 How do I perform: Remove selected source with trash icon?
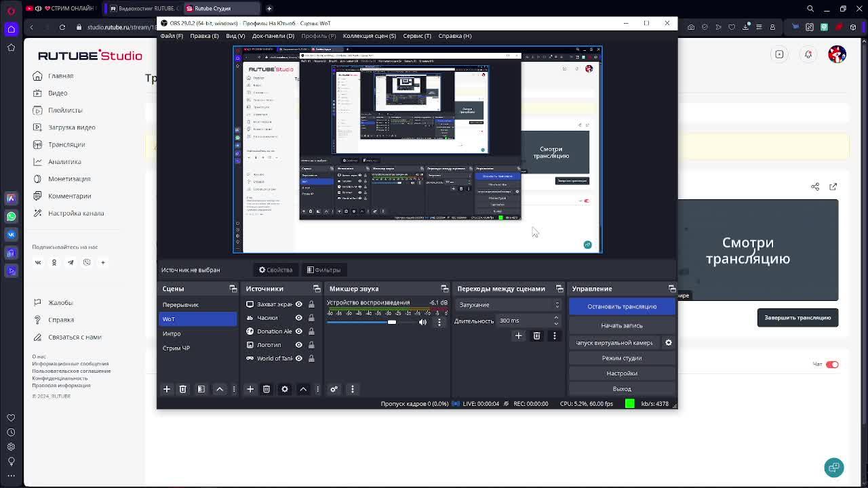pyautogui.click(x=267, y=389)
